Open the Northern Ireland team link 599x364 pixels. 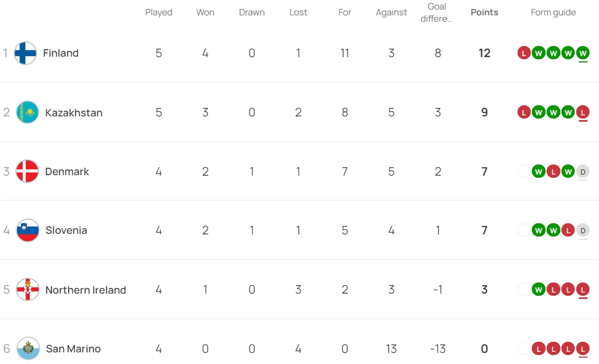click(86, 290)
